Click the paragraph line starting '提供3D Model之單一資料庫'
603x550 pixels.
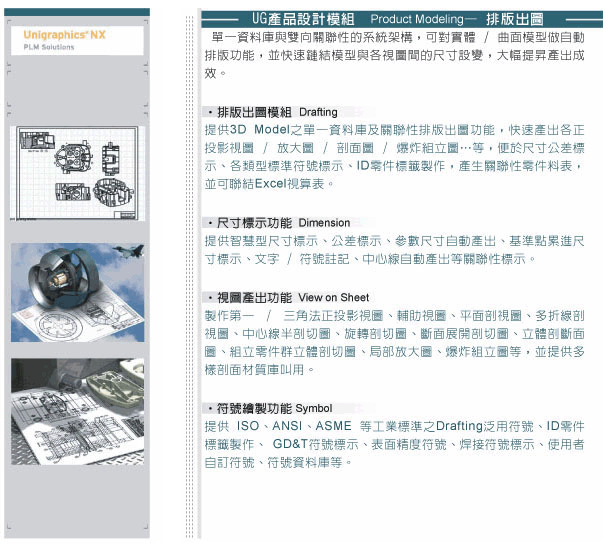(395, 130)
